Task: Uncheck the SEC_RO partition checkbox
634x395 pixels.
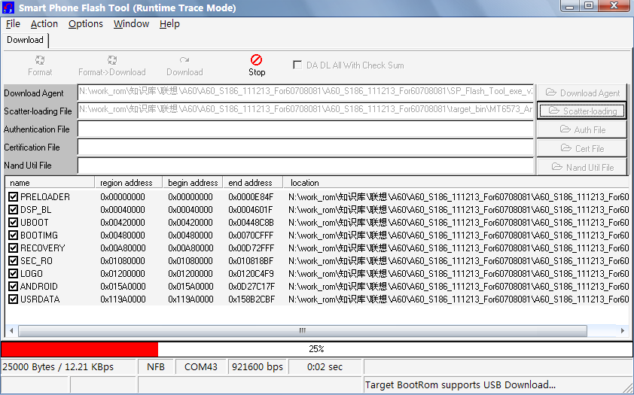Action: coord(13,261)
